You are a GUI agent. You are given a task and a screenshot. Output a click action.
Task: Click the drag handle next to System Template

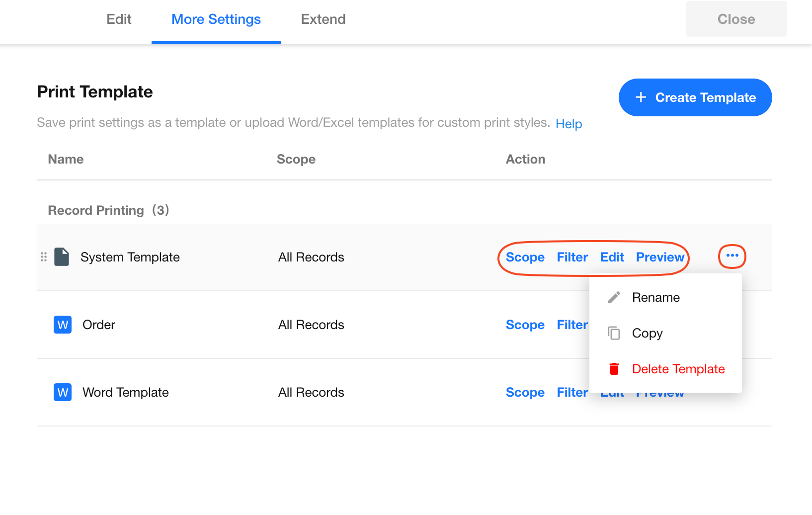[44, 257]
